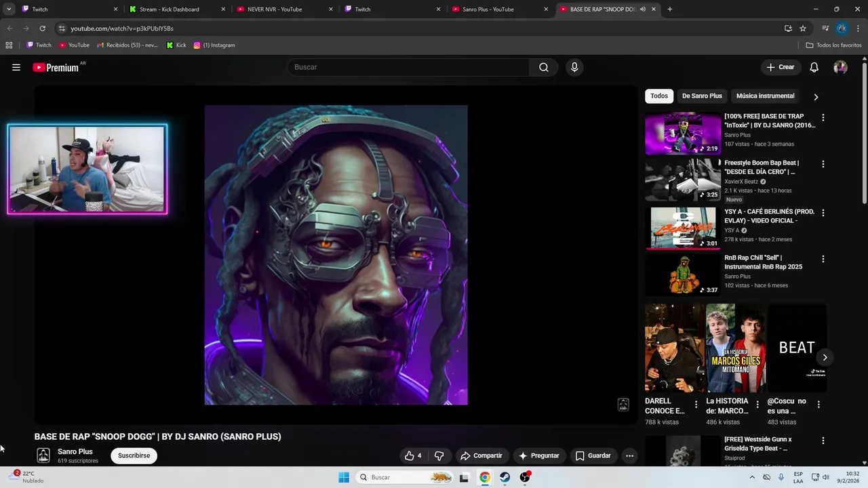868x488 pixels.
Task: Click Guardar save button
Action: coord(593,455)
